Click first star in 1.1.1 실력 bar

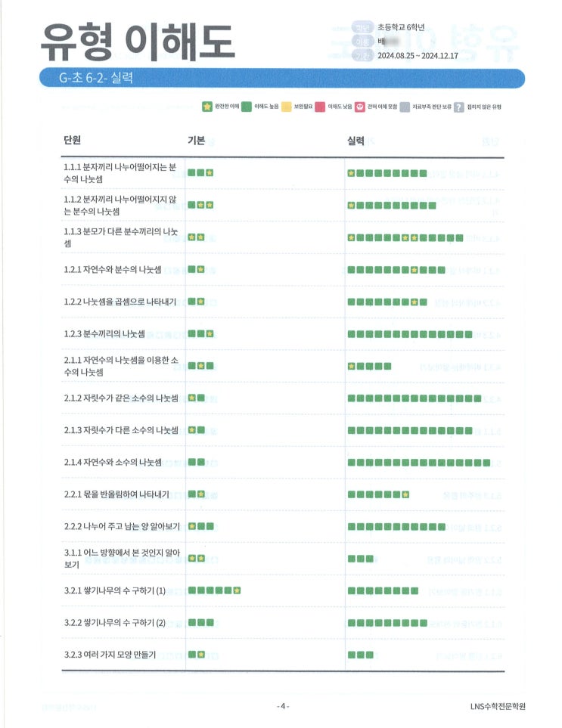click(351, 173)
